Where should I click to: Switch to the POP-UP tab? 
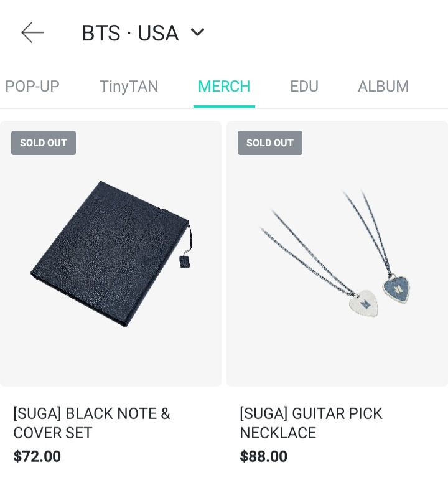coord(32,87)
